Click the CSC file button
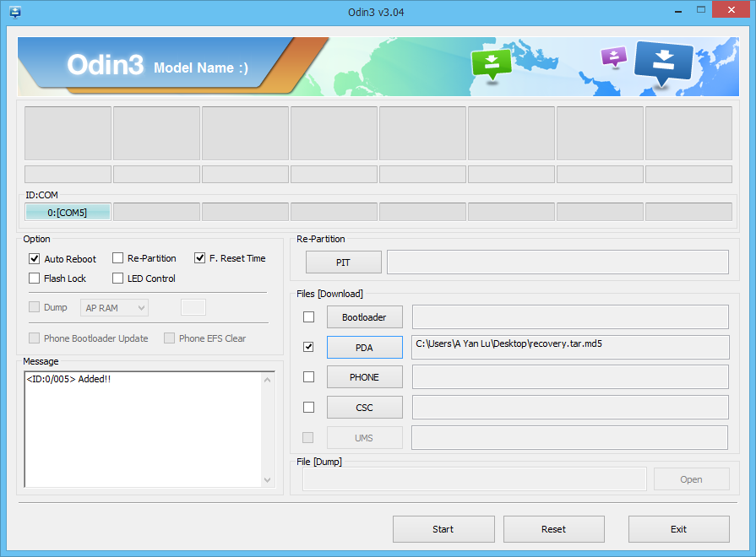This screenshot has width=756, height=557. pos(365,408)
